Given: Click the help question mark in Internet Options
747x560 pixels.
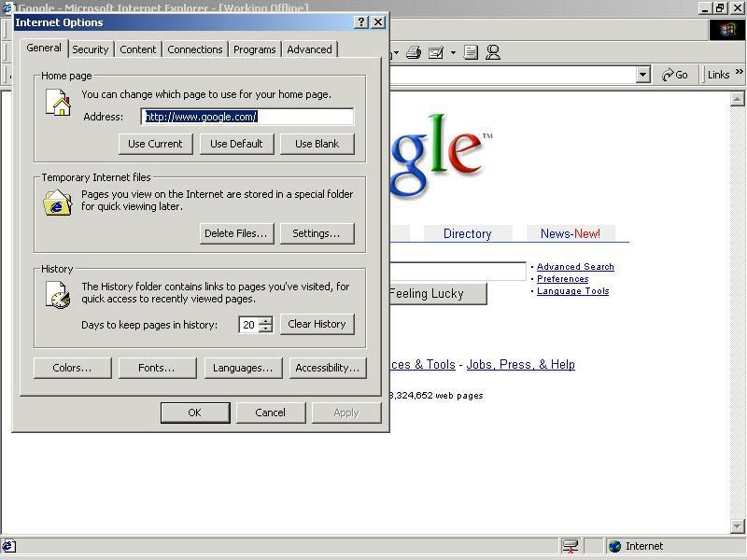Looking at the screenshot, I should (361, 21).
